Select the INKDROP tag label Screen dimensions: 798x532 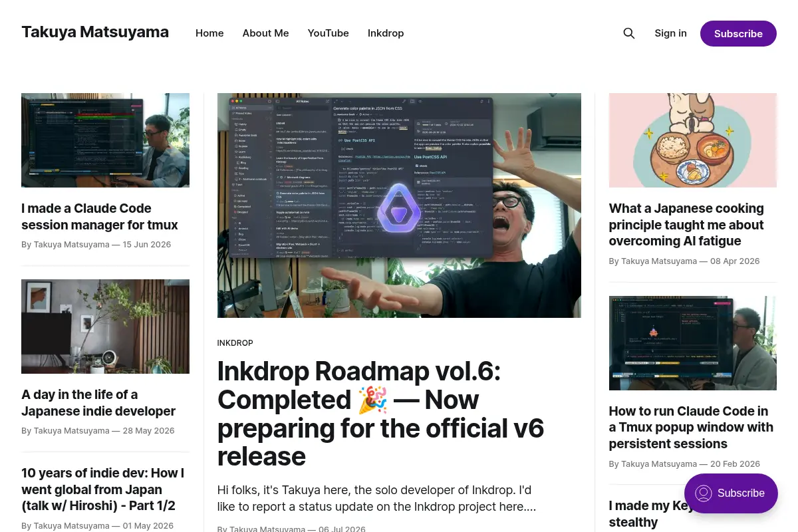click(235, 343)
